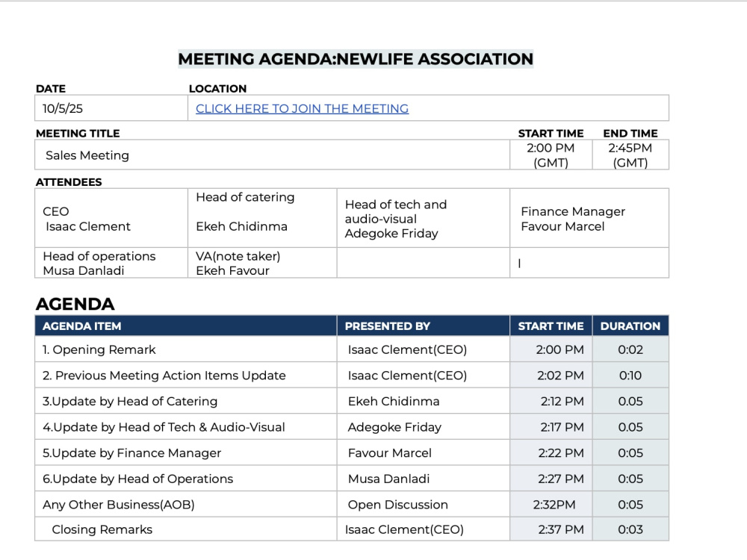Image resolution: width=747 pixels, height=560 pixels.
Task: Select the 3.Update by Head of Catering item
Action: pos(185,401)
